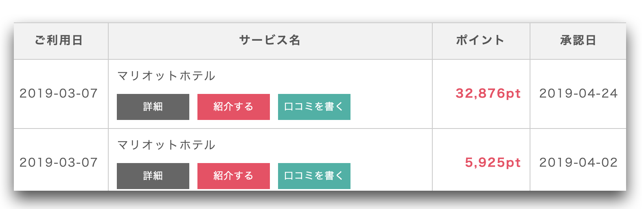The height and width of the screenshot is (209, 644).
Task: Click usage date 2019-03-07 in the 32,876pt row
Action: (59, 94)
